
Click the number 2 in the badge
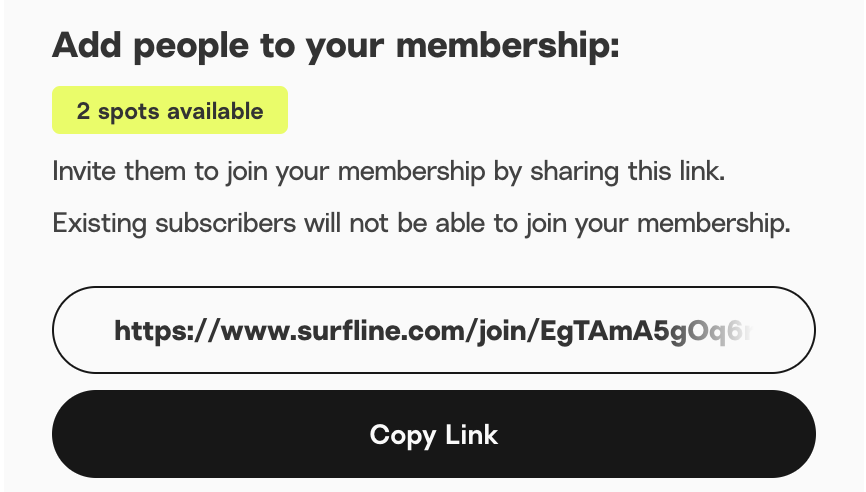[83, 111]
